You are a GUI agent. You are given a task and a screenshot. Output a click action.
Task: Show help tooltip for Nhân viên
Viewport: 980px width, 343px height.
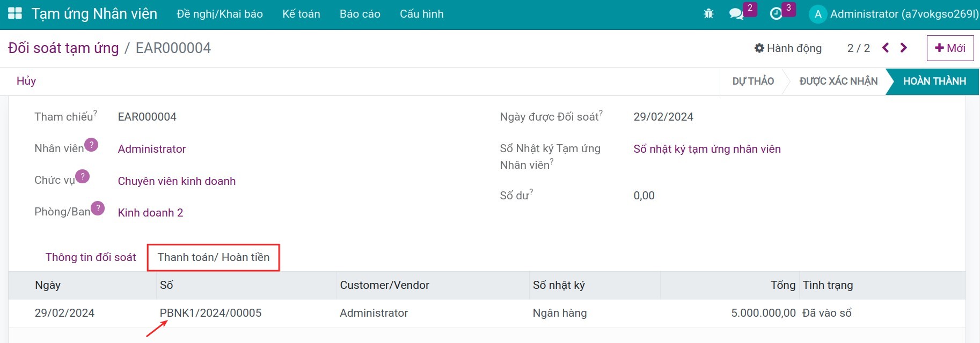click(x=91, y=145)
